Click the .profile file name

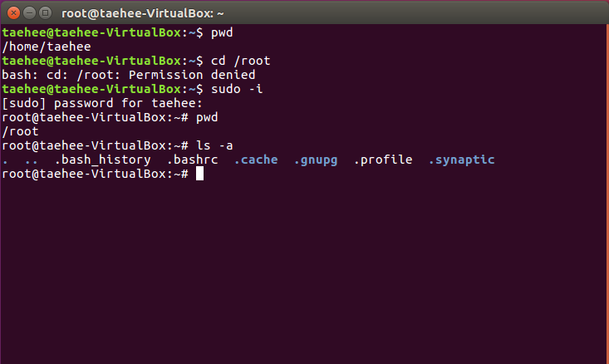[x=383, y=160]
